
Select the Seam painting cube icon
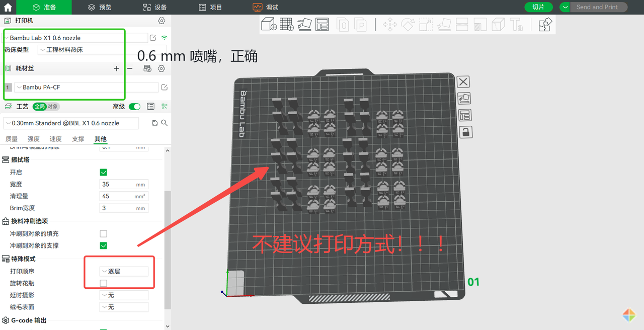[498, 24]
